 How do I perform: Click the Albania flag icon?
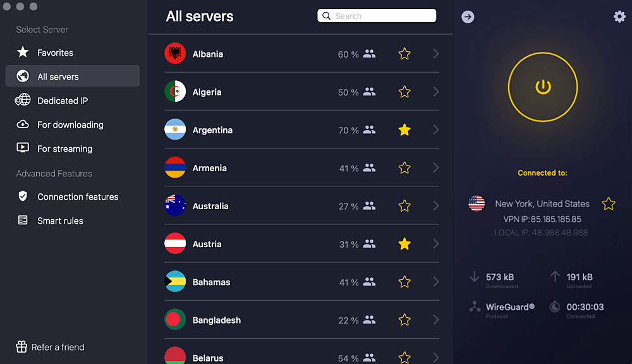(x=175, y=53)
